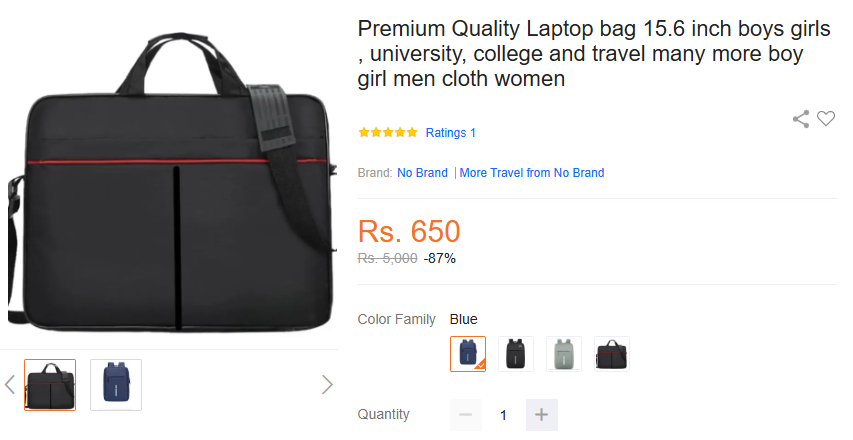The image size is (853, 440).
Task: Select the blue backpack thumbnail
Action: pos(116,385)
